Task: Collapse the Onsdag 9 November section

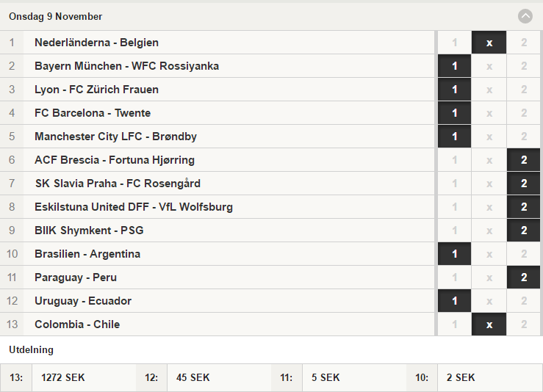Action: [x=525, y=16]
